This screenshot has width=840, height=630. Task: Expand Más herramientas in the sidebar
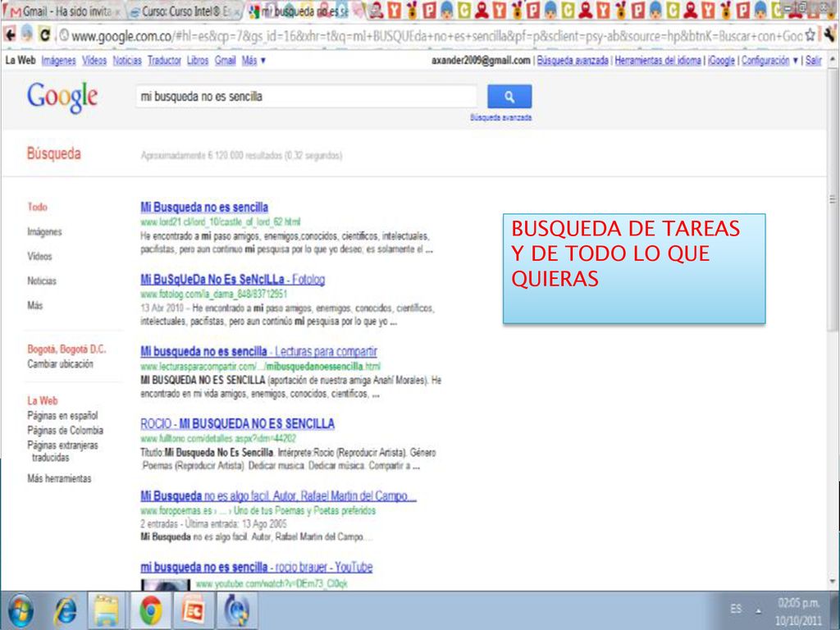[59, 478]
